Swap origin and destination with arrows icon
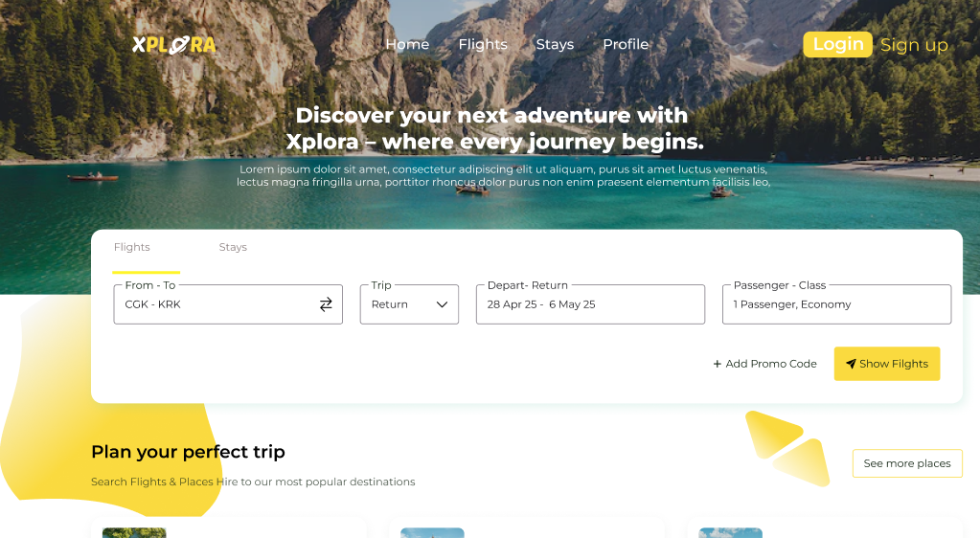The width and height of the screenshot is (980, 538). 326,304
